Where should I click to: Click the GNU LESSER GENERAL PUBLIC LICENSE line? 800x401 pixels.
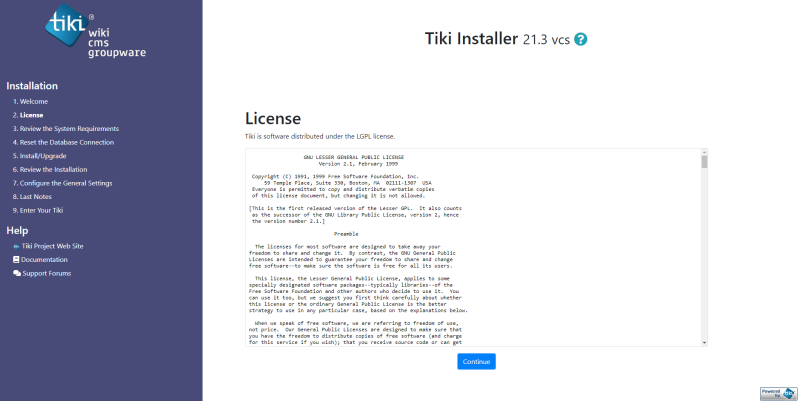point(354,157)
